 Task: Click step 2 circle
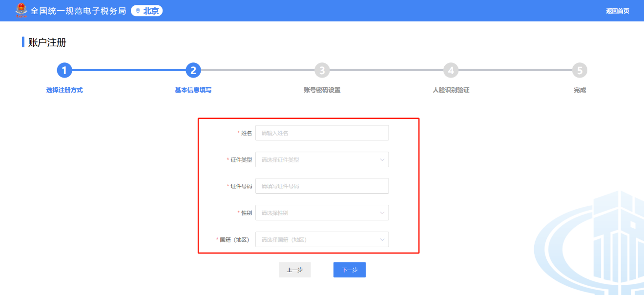click(x=193, y=71)
